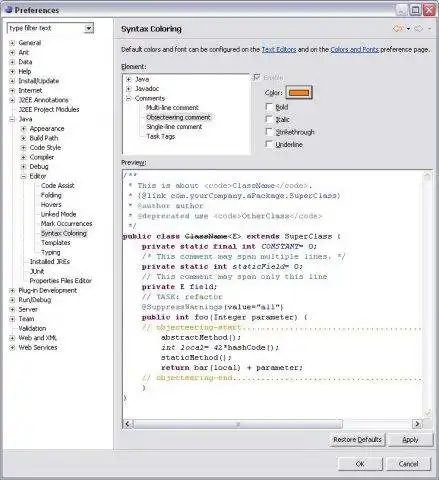Image resolution: width=439 pixels, height=480 pixels.
Task: Click the preview scroll left arrow
Action: point(127,424)
